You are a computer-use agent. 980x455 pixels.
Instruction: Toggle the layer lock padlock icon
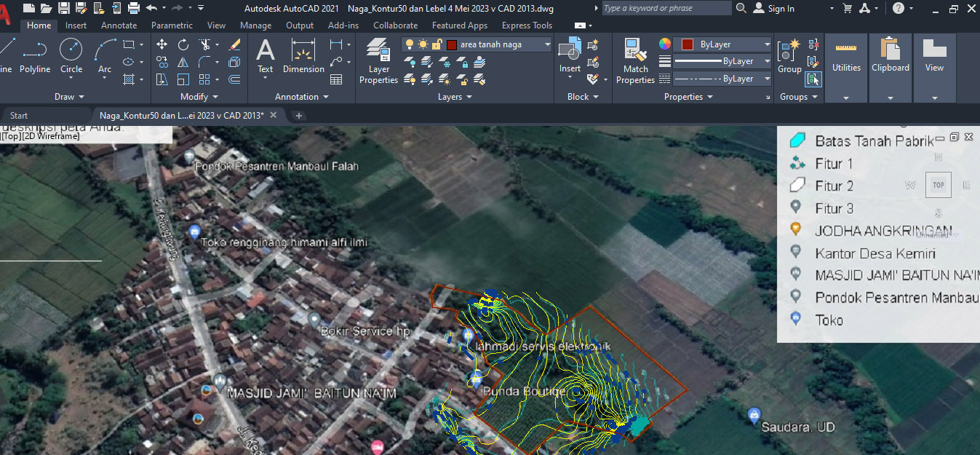click(x=437, y=44)
